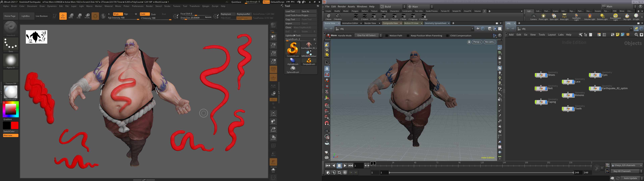Viewport: 644px width, 181px height.
Task: Click the Zoom navigation icon in ZBrush
Action: (x=273, y=45)
